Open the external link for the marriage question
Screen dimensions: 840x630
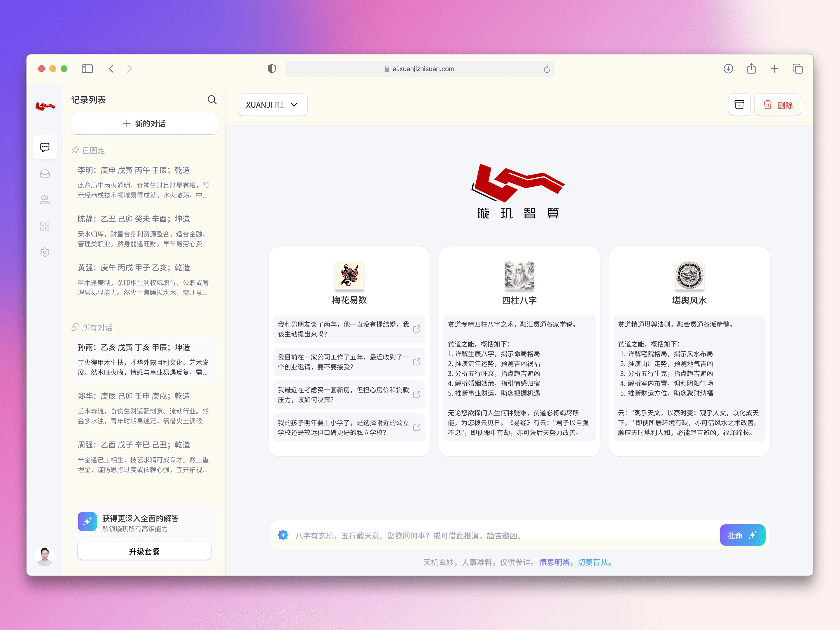(416, 329)
